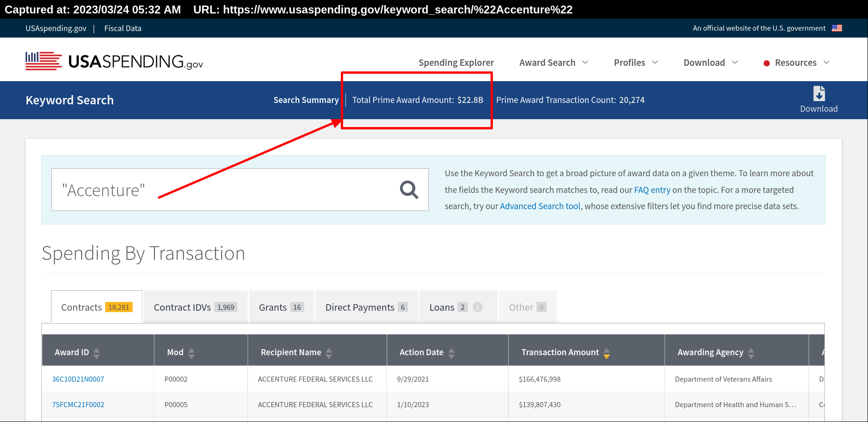Sort by Award ID column arrows

(x=96, y=353)
